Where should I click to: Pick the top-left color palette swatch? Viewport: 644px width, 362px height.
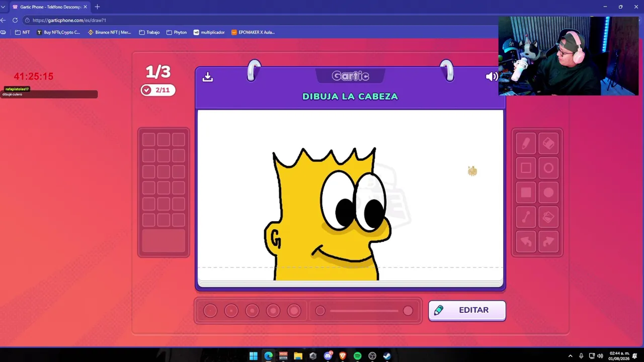coord(148,140)
